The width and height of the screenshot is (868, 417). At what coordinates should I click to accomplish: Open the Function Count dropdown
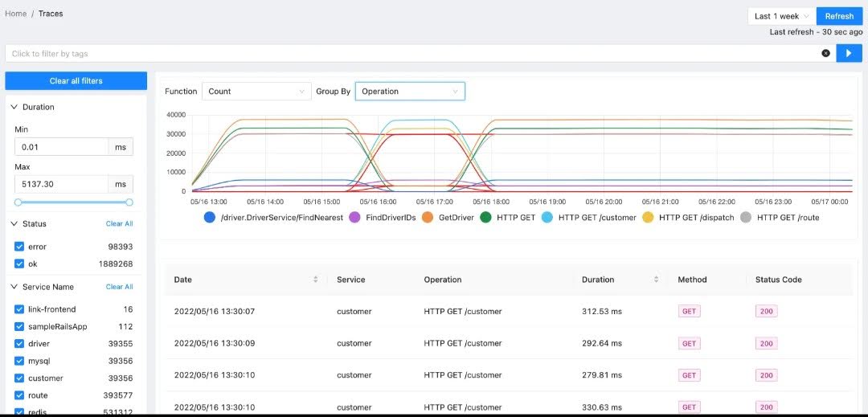click(256, 92)
